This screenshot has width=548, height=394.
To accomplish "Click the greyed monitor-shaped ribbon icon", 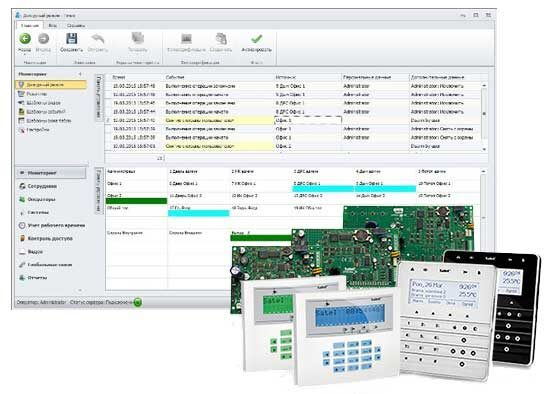I will [186, 38].
